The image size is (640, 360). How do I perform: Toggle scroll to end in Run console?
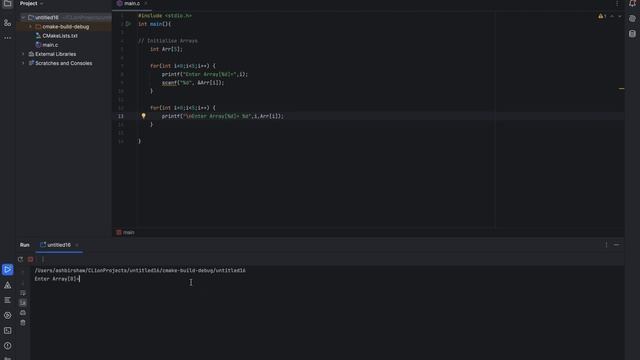pyautogui.click(x=23, y=303)
